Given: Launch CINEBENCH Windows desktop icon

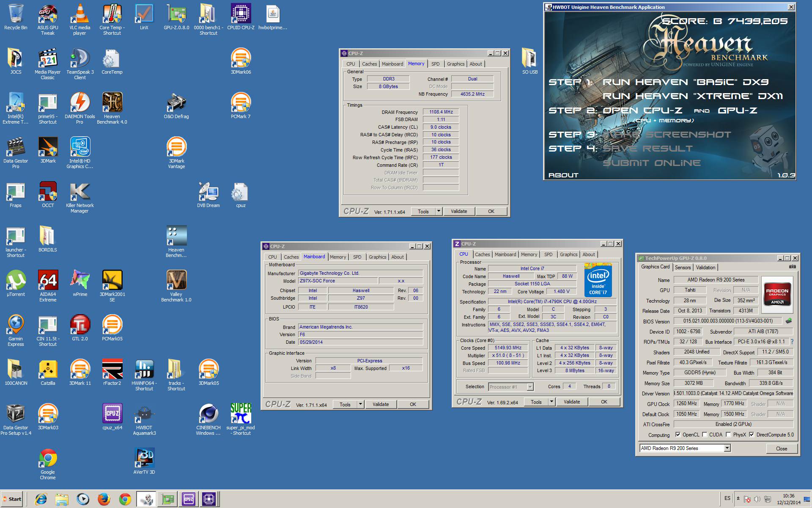Looking at the screenshot, I should pyautogui.click(x=208, y=419).
